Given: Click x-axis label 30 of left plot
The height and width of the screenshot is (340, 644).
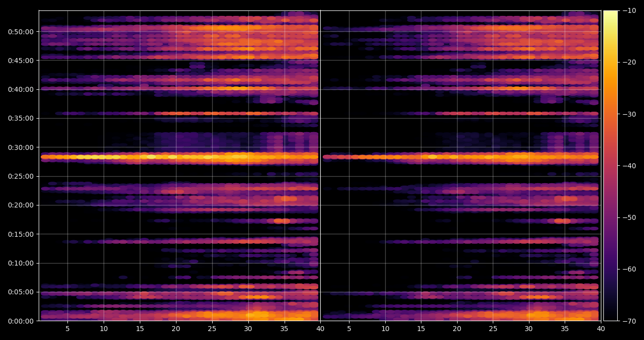Looking at the screenshot, I should (248, 329).
